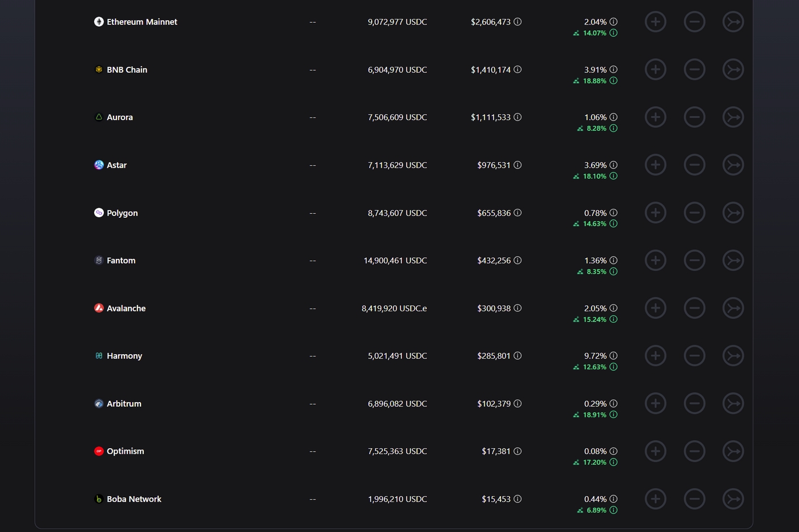Click the Harmony chain name

pos(124,355)
